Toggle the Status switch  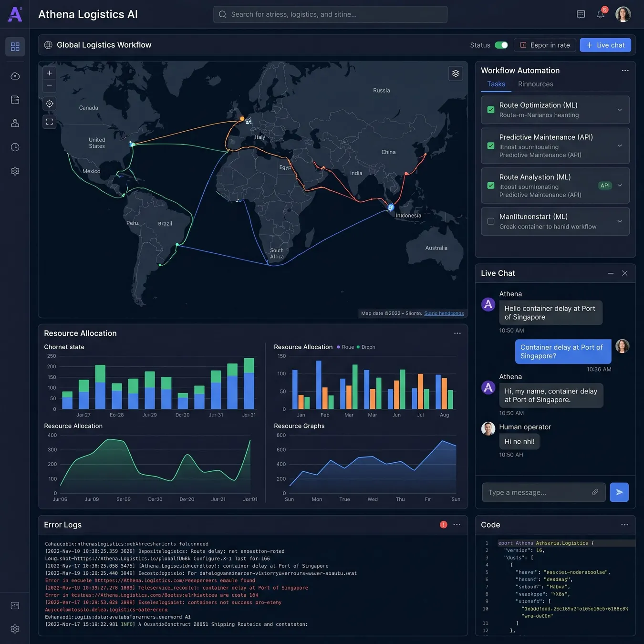tap(501, 45)
